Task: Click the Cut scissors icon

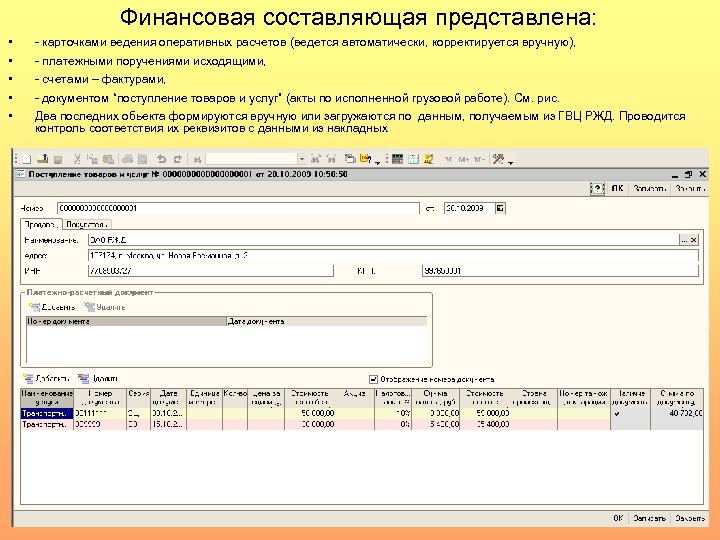Action: click(x=77, y=159)
